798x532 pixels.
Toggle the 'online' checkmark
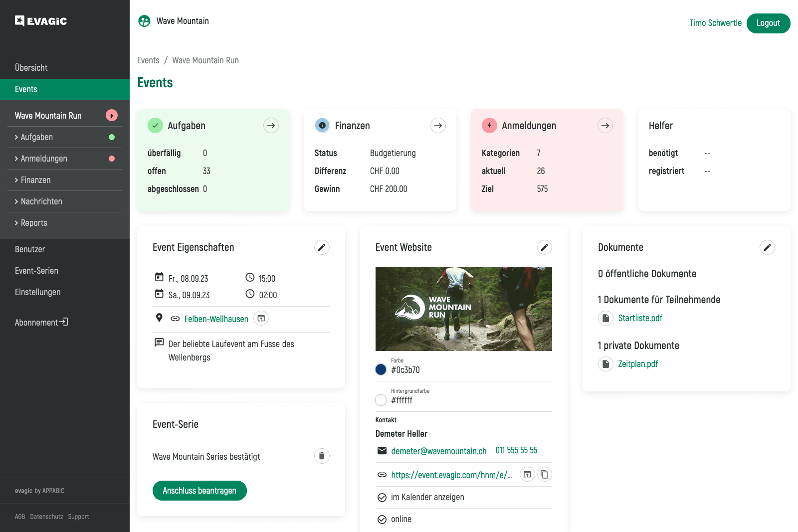(382, 520)
